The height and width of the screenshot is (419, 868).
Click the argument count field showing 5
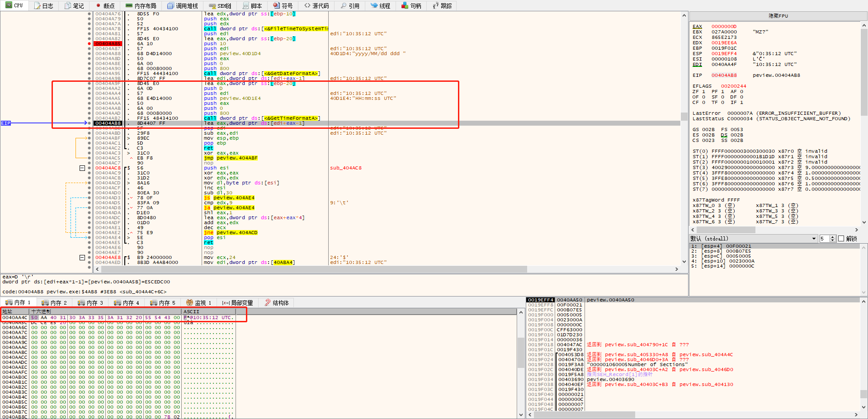[825, 239]
